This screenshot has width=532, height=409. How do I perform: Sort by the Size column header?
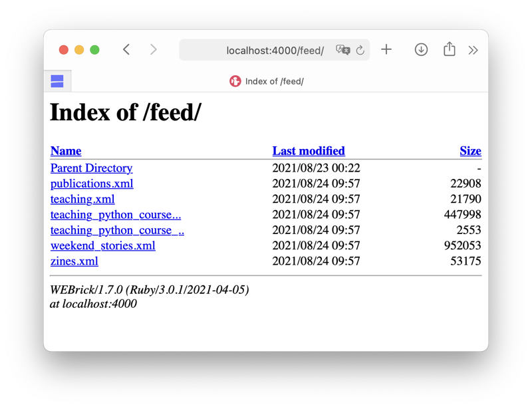(x=470, y=151)
